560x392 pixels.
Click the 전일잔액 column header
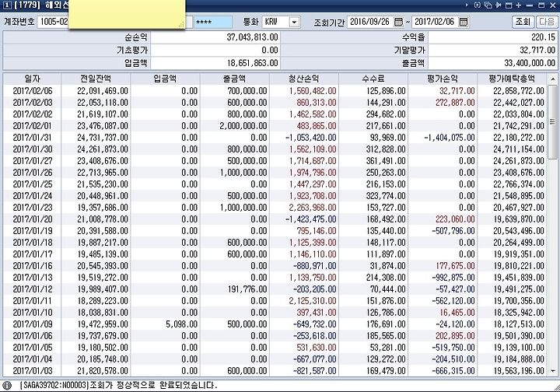coord(96,79)
